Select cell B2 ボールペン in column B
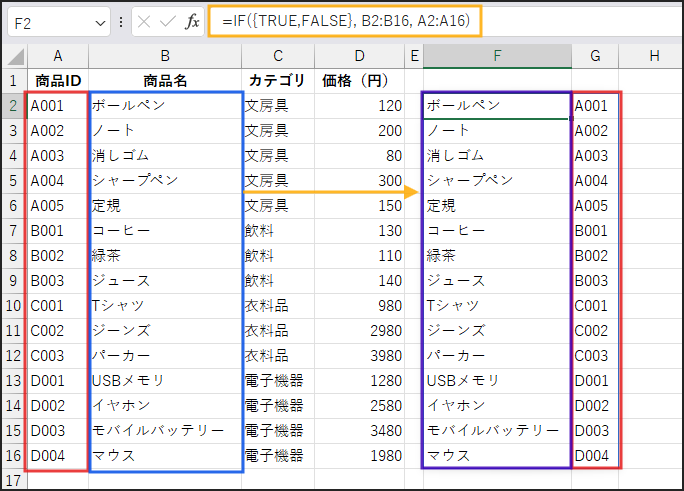 click(165, 106)
